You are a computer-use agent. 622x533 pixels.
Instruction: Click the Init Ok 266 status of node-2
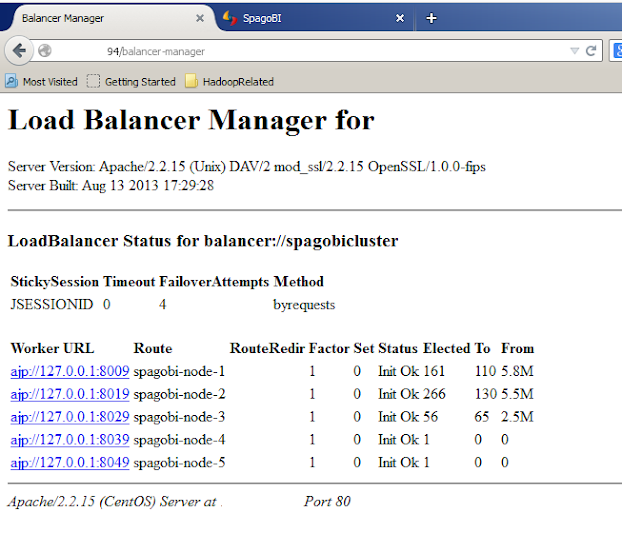pos(412,394)
